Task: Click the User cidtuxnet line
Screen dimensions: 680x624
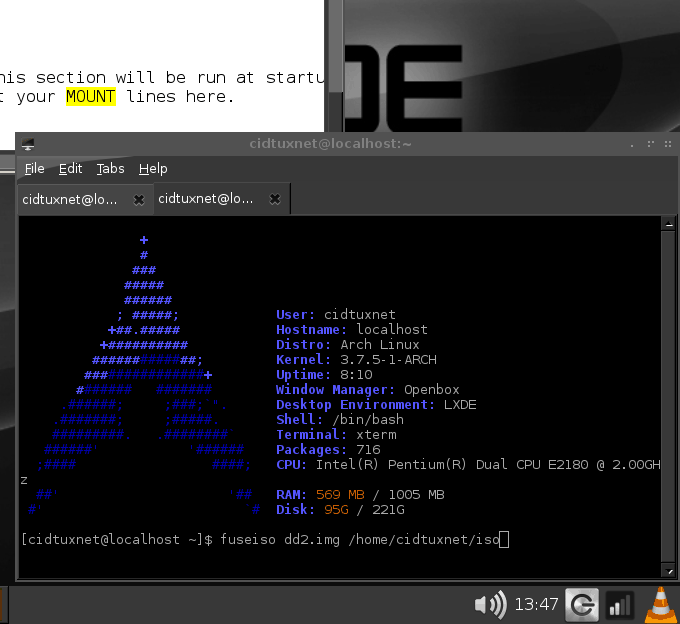Action: (336, 315)
